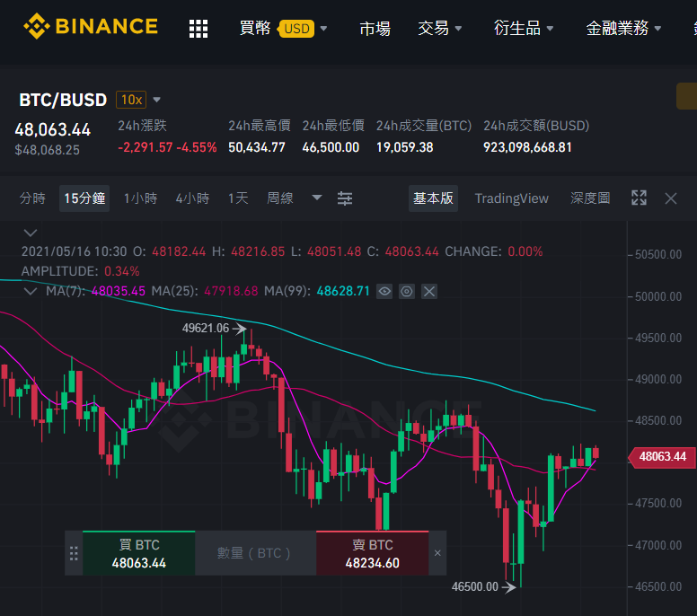The image size is (697, 616).
Task: Close the chart panel with X icon
Action: click(671, 198)
